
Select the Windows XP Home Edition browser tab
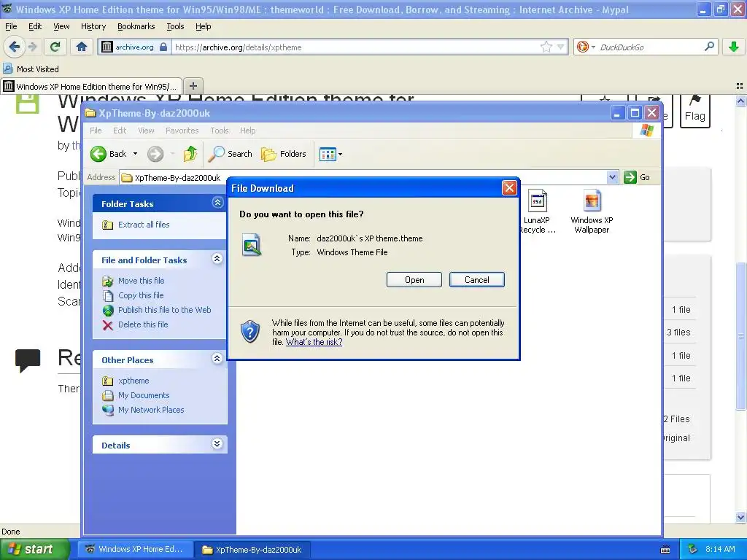[x=91, y=86]
